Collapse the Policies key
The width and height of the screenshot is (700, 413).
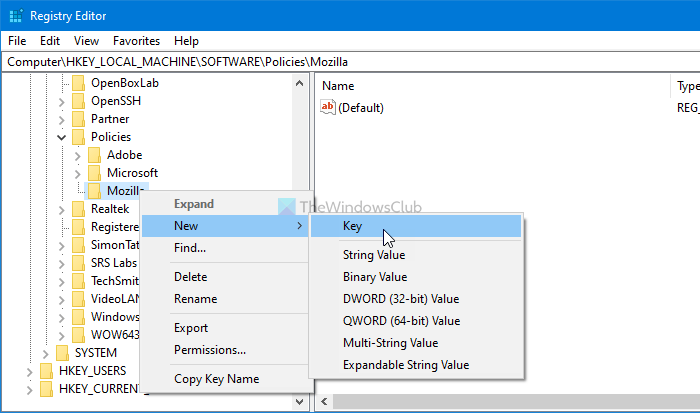click(x=62, y=138)
